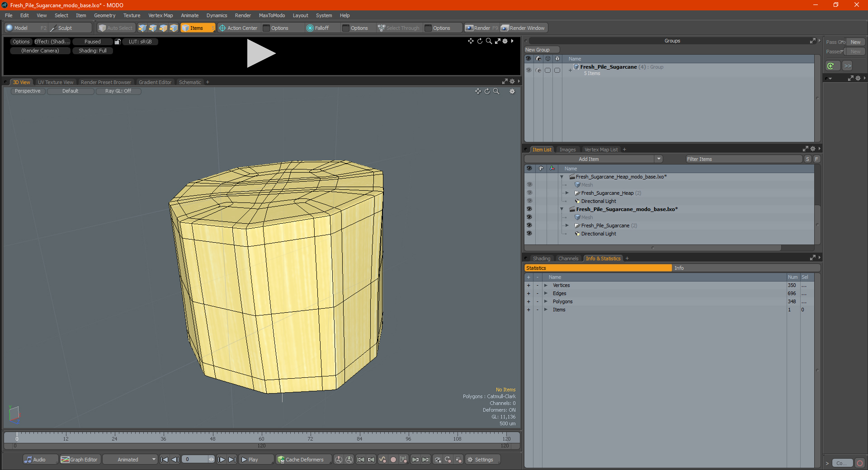Go to first frame in timeline

tap(164, 460)
